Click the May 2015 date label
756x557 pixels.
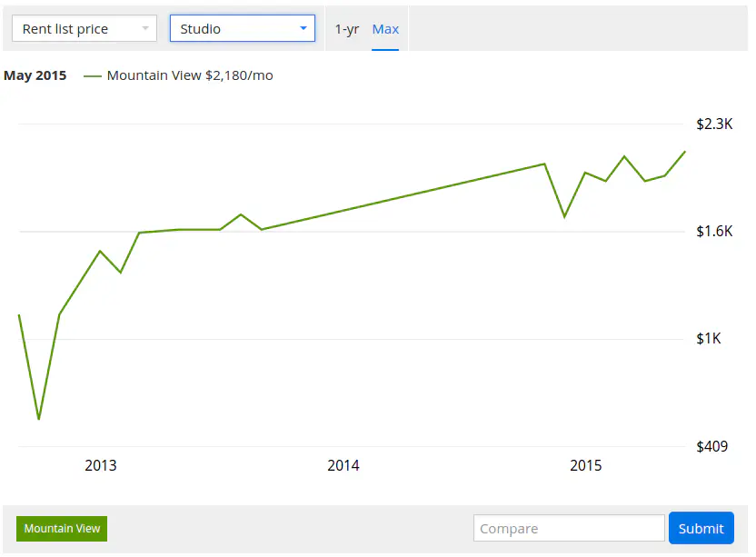(35, 75)
